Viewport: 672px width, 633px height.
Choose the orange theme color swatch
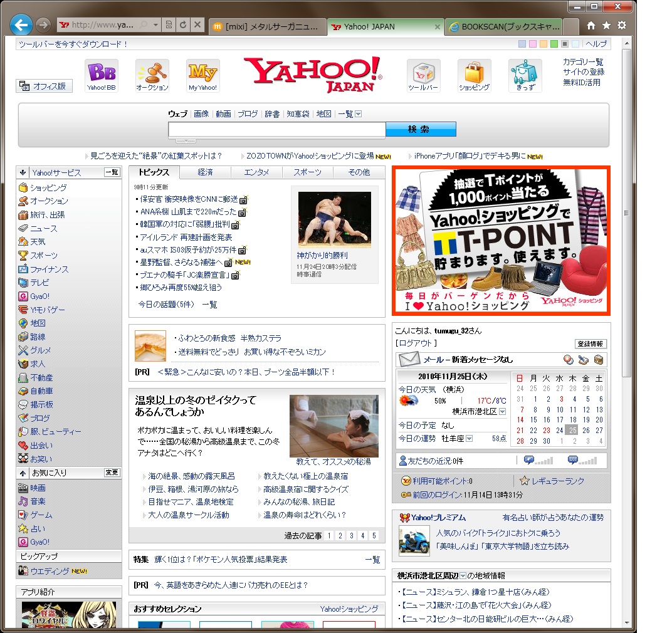coord(543,44)
